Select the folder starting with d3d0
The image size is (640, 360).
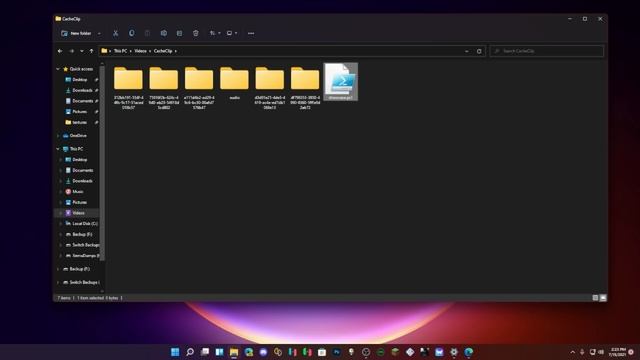269,88
